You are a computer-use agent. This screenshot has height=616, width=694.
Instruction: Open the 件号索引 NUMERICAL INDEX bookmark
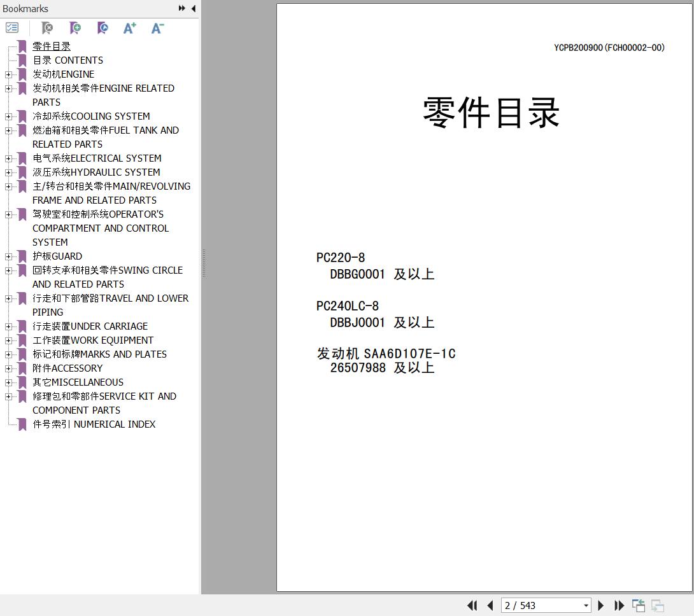point(94,424)
